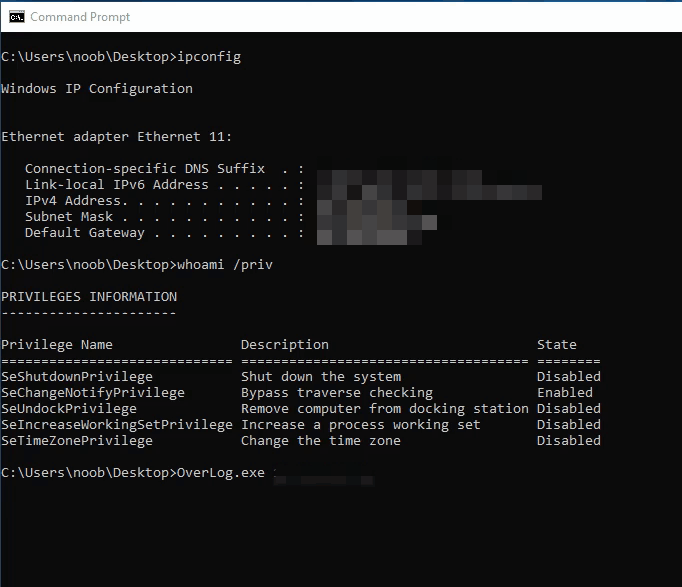682x587 pixels.
Task: Click the ipconfig command on the first line
Action: click(208, 57)
